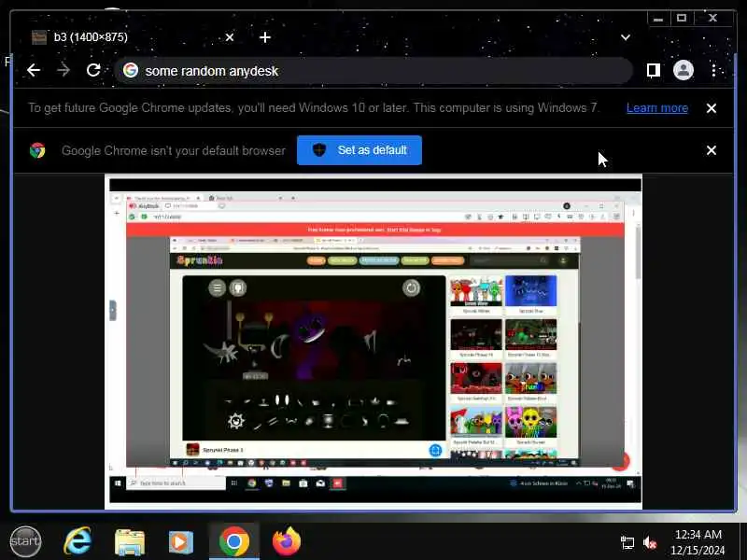Image resolution: width=747 pixels, height=560 pixels.
Task: Launch Internet Explorer from taskbar
Action: pos(78,541)
